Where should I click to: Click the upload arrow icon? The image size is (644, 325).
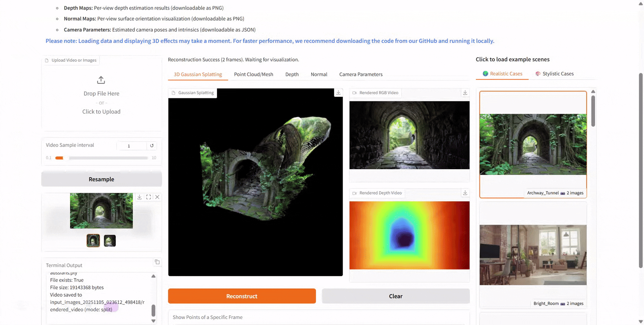click(101, 80)
